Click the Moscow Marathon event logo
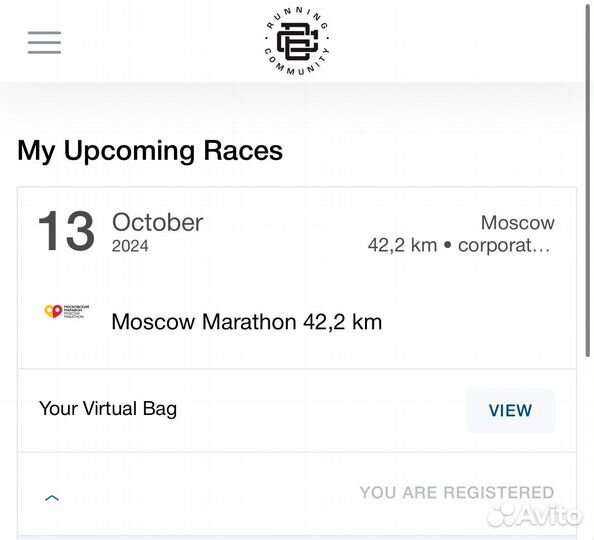 click(x=66, y=311)
